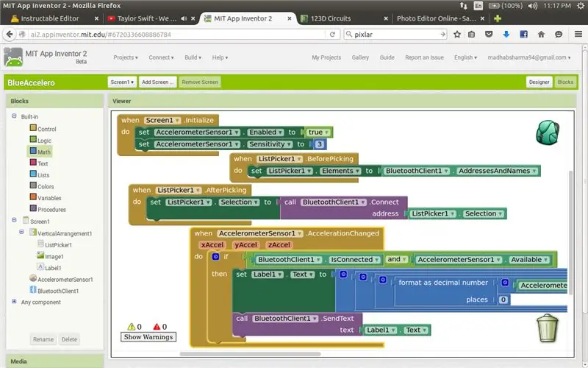This screenshot has width=588, height=368.
Task: Select Image1 component in tree
Action: (x=50, y=256)
